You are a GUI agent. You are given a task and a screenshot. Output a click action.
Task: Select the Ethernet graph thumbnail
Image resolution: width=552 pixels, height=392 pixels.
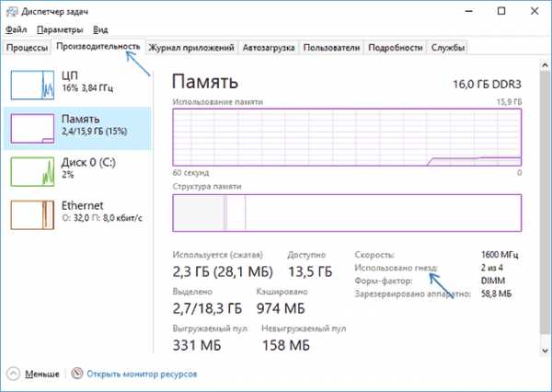tap(30, 214)
